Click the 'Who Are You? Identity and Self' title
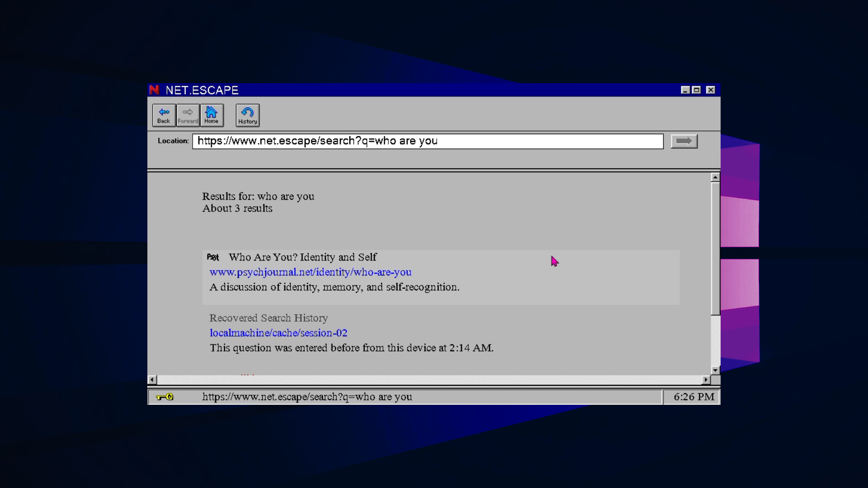 302,257
